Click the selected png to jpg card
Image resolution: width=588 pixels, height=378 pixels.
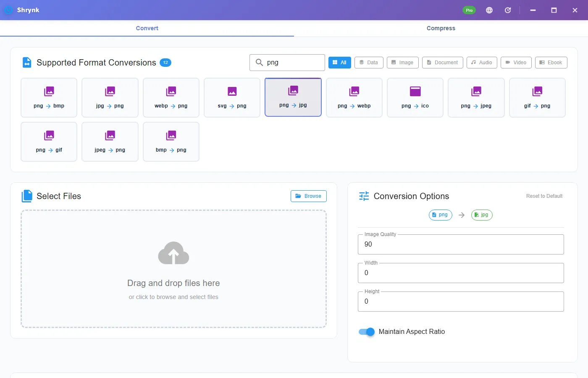(293, 97)
